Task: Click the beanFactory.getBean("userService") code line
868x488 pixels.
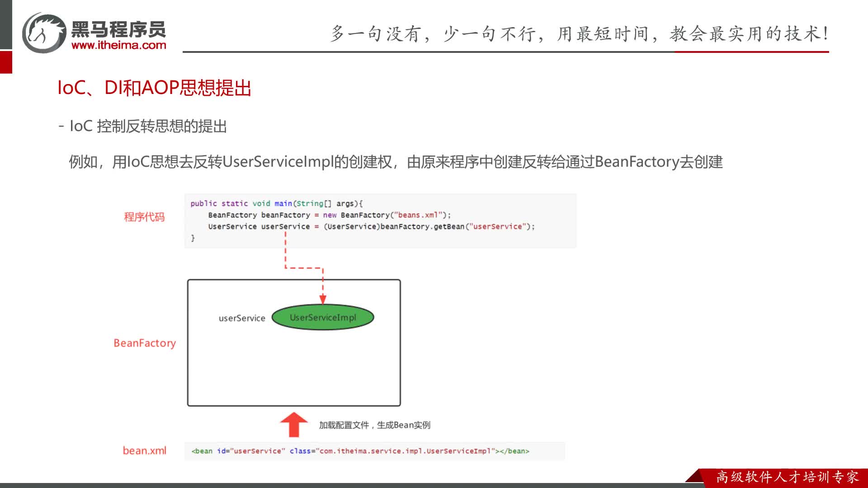Action: 371,226
